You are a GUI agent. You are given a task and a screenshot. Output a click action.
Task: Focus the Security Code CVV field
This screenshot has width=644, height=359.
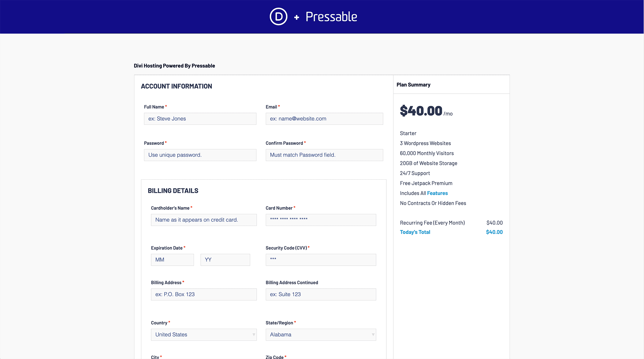coord(321,260)
